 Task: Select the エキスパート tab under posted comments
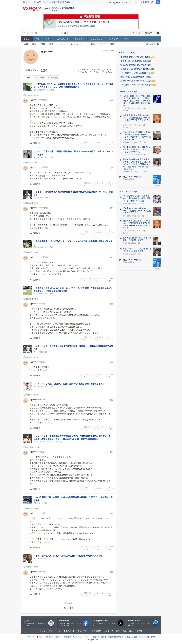coord(39,78)
